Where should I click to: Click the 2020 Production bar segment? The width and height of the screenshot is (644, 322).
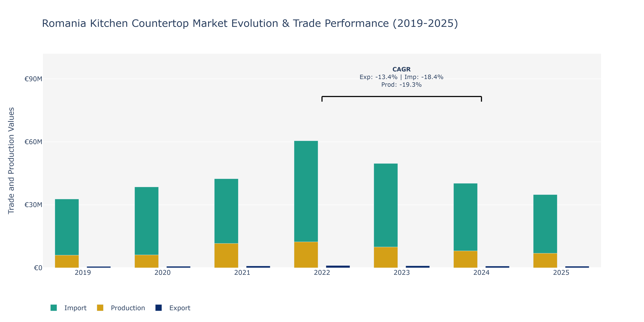tap(147, 261)
